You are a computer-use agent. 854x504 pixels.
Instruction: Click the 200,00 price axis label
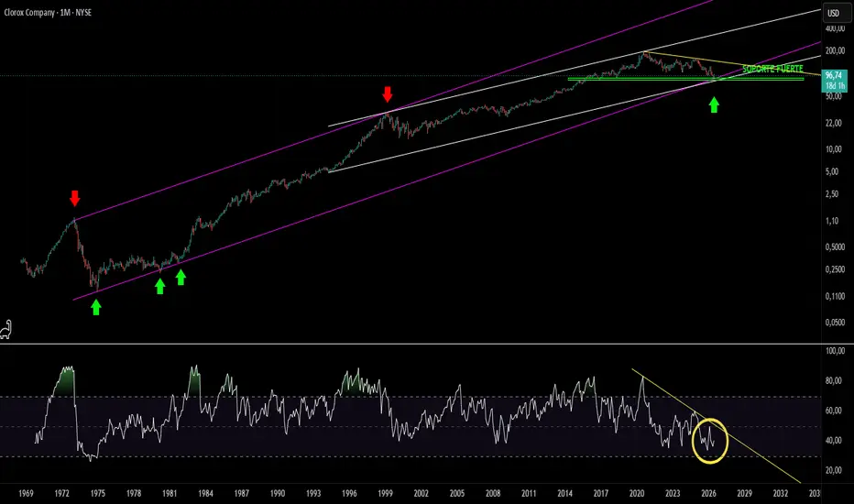[835, 51]
